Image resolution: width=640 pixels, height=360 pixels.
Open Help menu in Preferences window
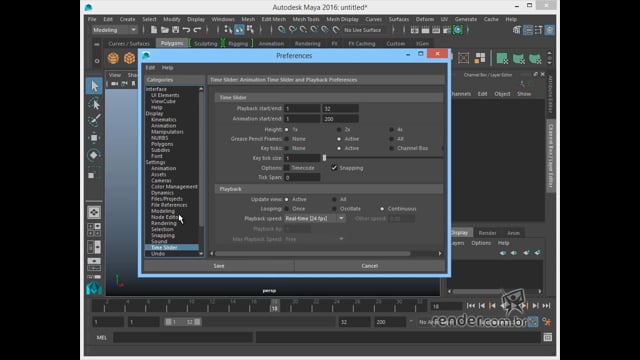[x=167, y=67]
